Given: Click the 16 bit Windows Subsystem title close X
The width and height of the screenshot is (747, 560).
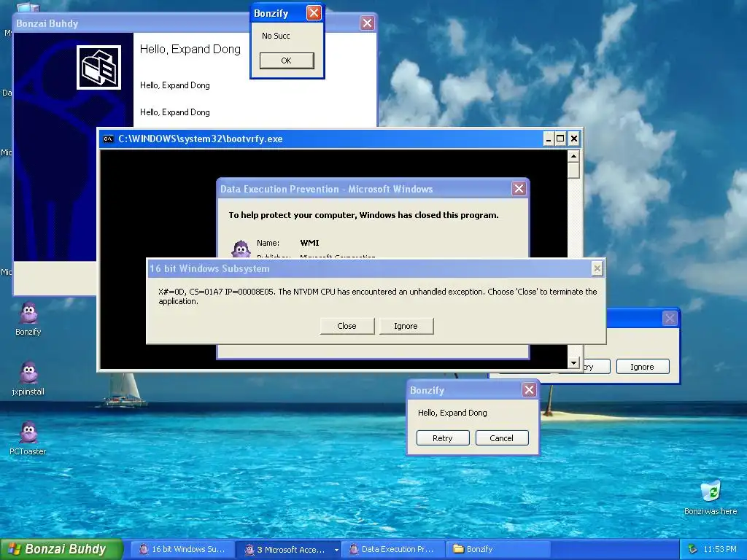Looking at the screenshot, I should point(597,268).
